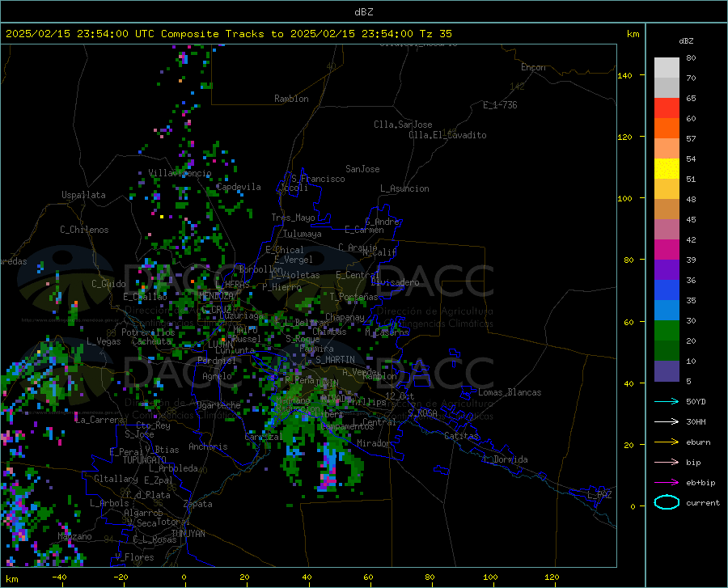The width and height of the screenshot is (728, 588).
Task: Click the 140 km vertical axis tick
Action: [624, 76]
